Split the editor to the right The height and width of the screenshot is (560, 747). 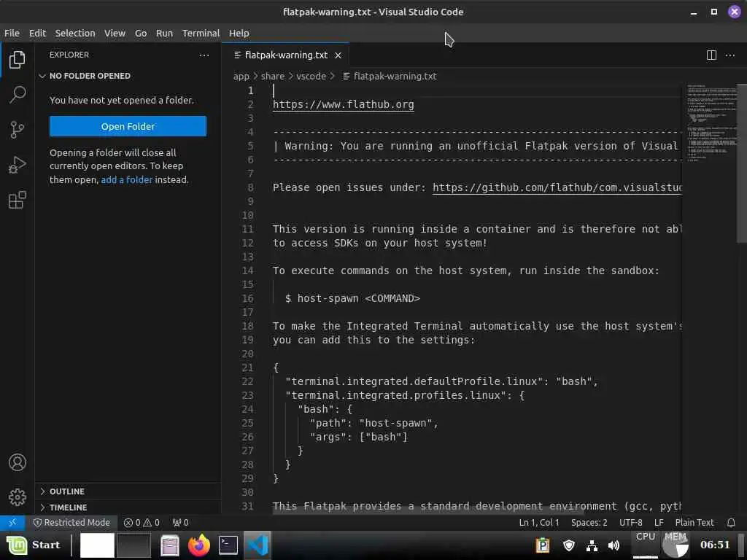[x=711, y=55]
